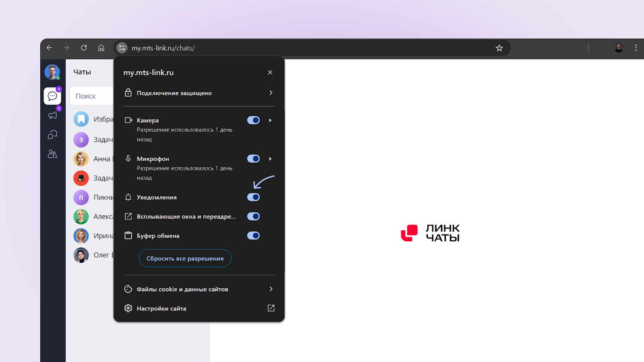Click the pop-up icon next to Всплывающие окна
644x362 pixels.
click(x=128, y=216)
